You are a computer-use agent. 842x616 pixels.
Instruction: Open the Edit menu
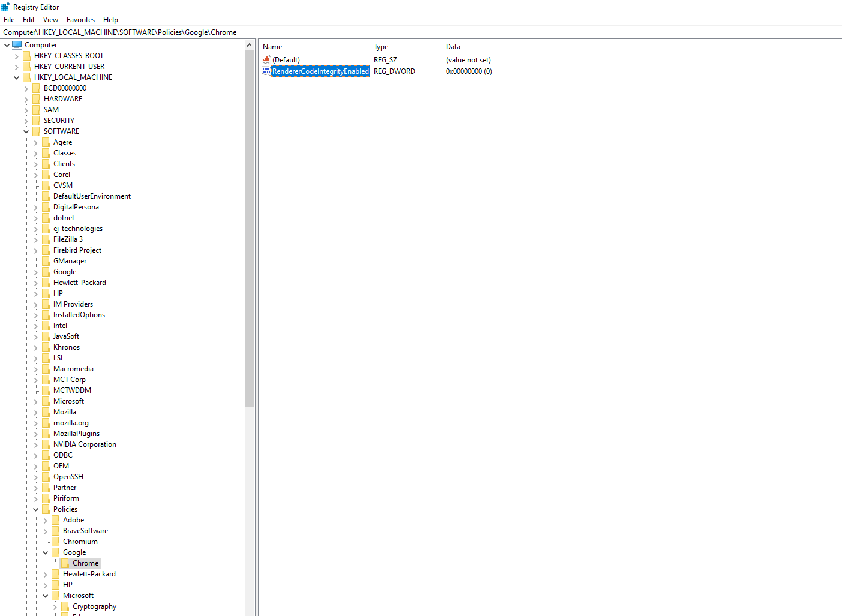point(28,19)
